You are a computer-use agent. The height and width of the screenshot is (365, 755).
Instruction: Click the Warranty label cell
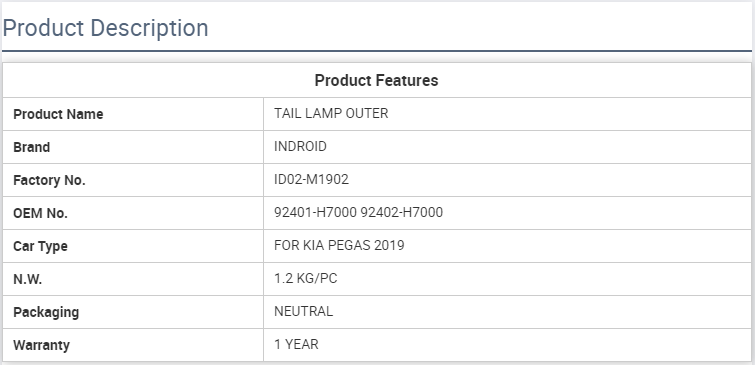tap(133, 345)
